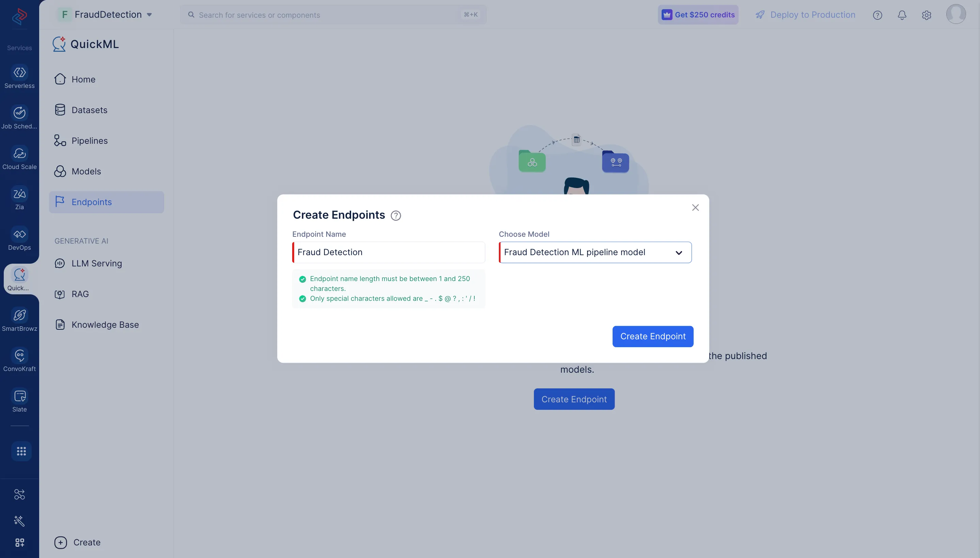
Task: Open the Pipelines sidebar item
Action: coord(89,141)
